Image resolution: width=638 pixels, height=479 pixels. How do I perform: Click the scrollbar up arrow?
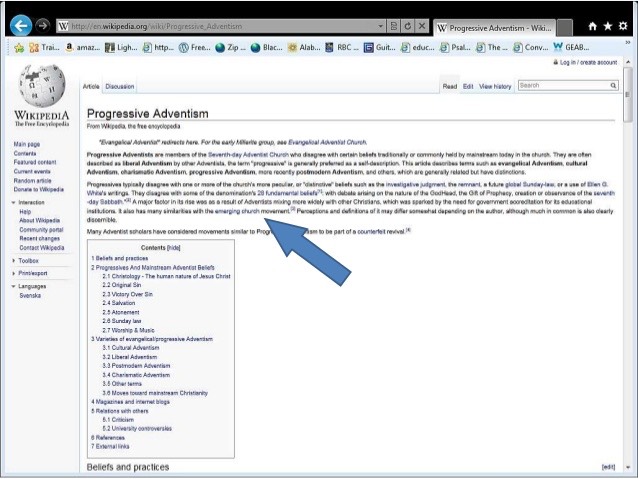[x=628, y=62]
